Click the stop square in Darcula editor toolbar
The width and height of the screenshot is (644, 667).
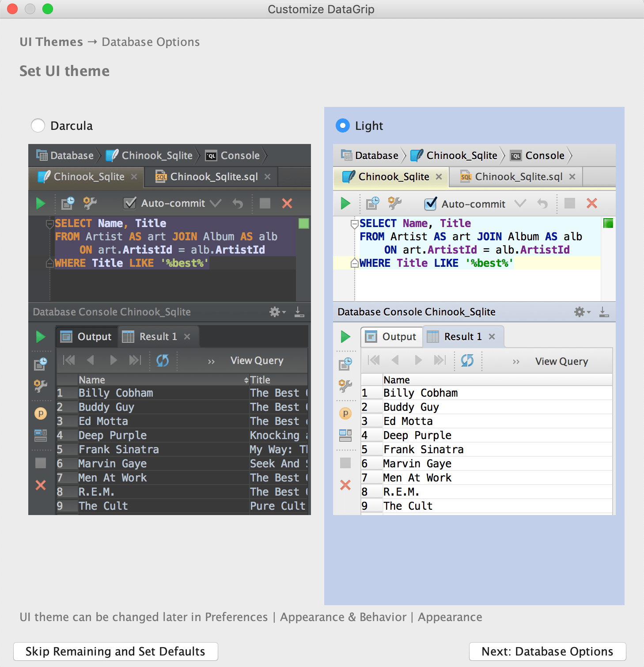(x=265, y=203)
